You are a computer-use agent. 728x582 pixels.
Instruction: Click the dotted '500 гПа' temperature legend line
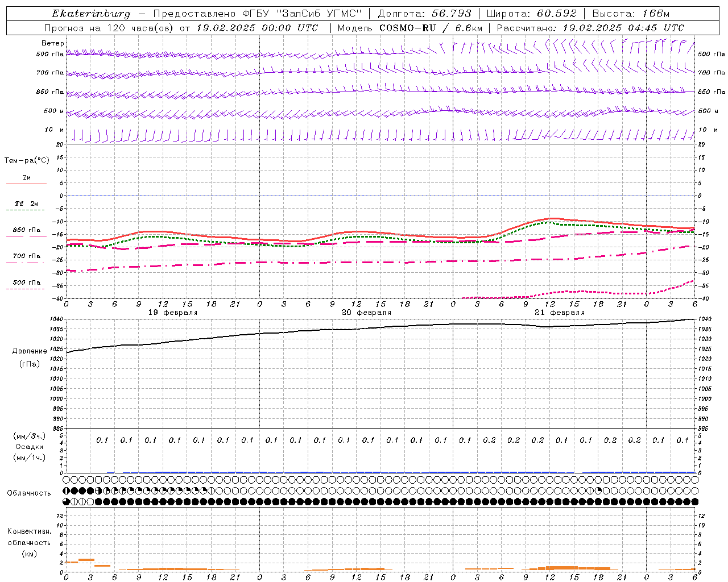26,289
